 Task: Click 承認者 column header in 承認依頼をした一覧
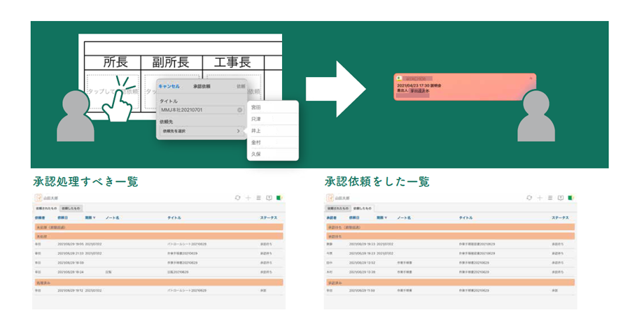click(x=331, y=218)
